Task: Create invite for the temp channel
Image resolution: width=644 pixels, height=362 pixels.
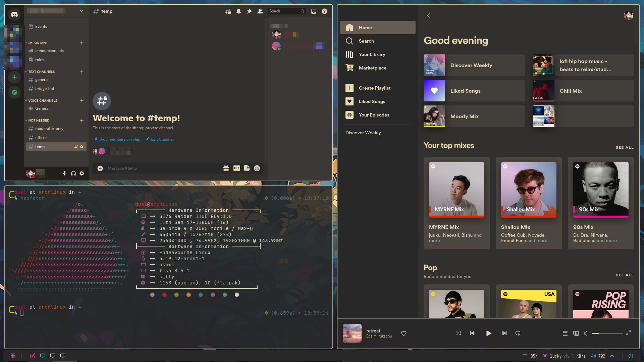Action: point(76,147)
